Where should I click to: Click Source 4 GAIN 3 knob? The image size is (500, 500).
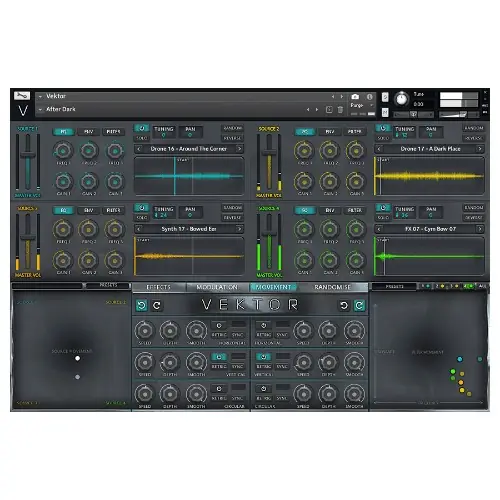coord(355,260)
